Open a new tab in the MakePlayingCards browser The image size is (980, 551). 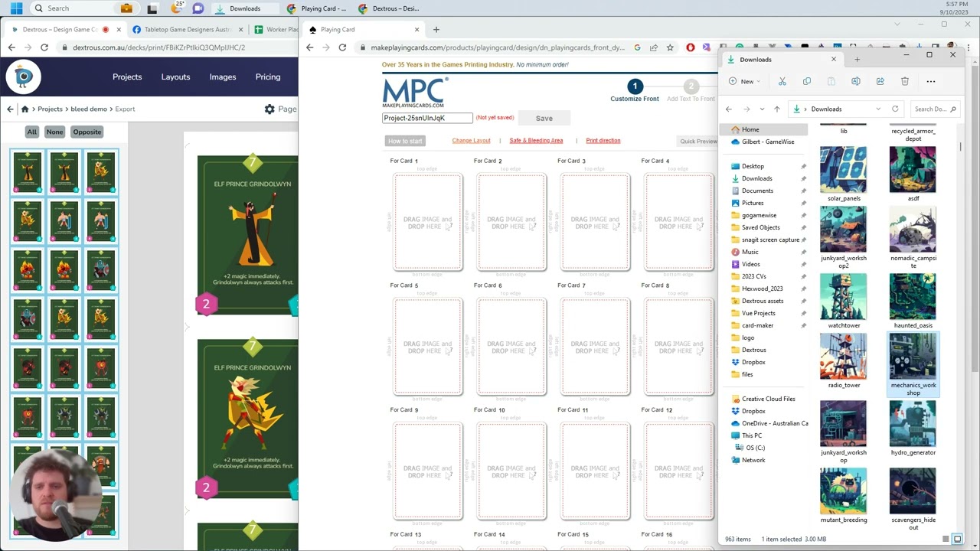436,30
